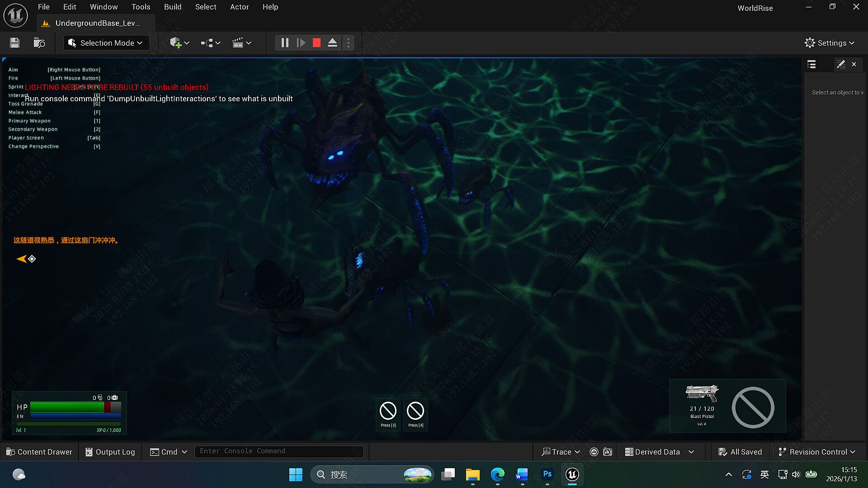Stop the running play session
The width and height of the screenshot is (868, 488).
click(316, 43)
